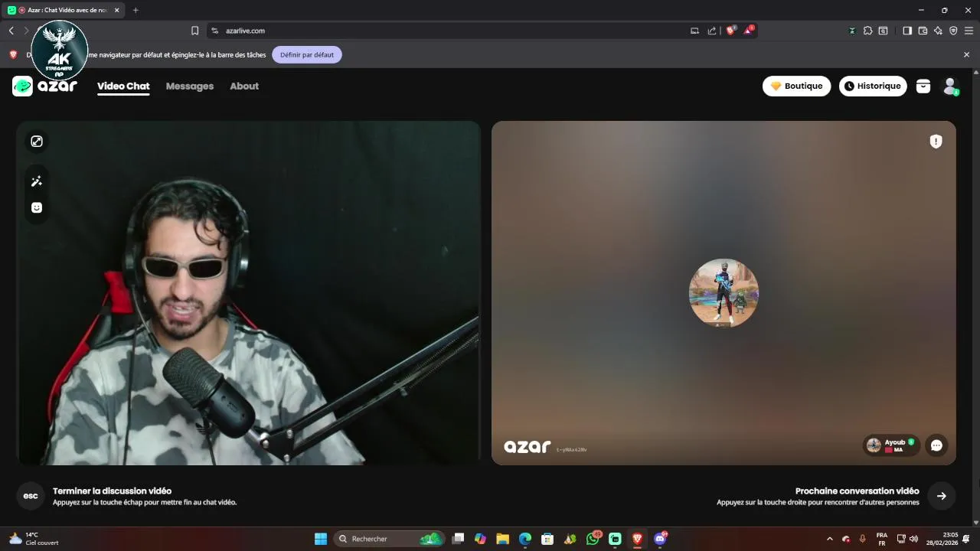
Task: Open the tab search toolbar icon
Action: click(883, 31)
